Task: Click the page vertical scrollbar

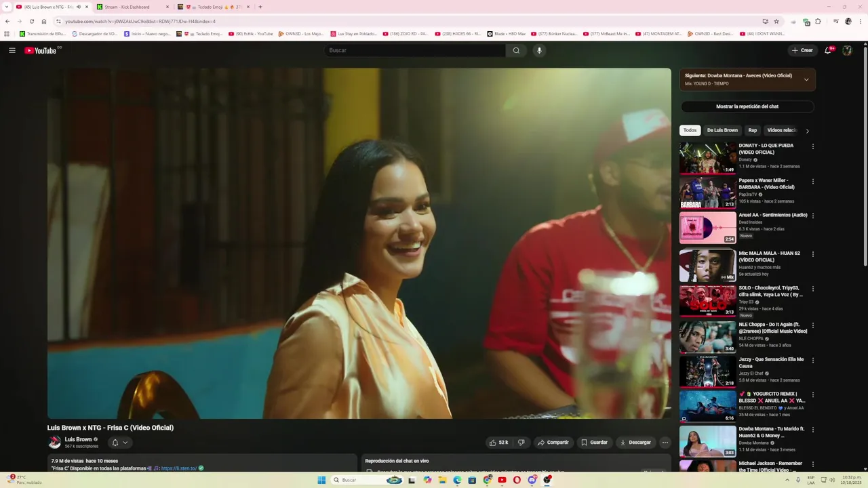Action: click(x=865, y=156)
